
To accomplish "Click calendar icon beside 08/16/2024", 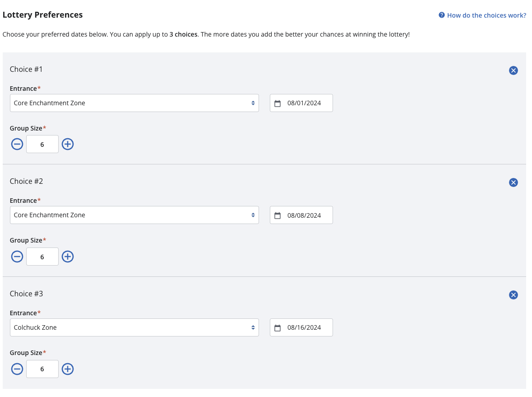I will pos(278,328).
